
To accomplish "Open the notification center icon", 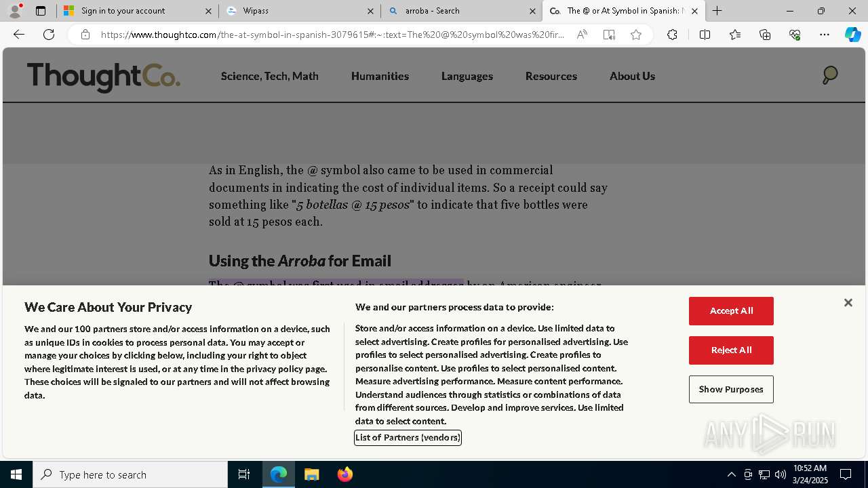I will click(846, 474).
